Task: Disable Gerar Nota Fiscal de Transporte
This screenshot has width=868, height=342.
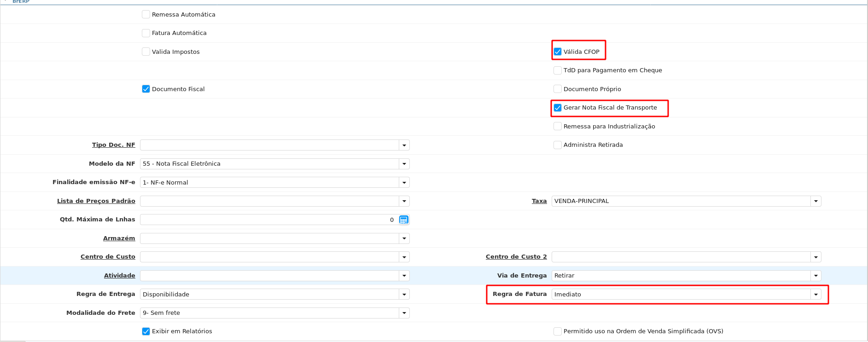Action: coord(558,108)
